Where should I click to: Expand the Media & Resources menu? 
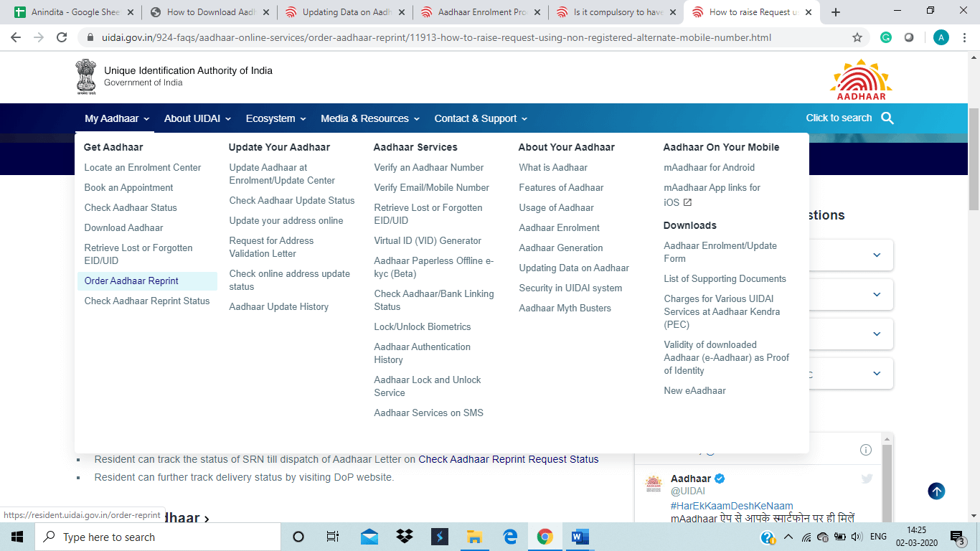[370, 118]
